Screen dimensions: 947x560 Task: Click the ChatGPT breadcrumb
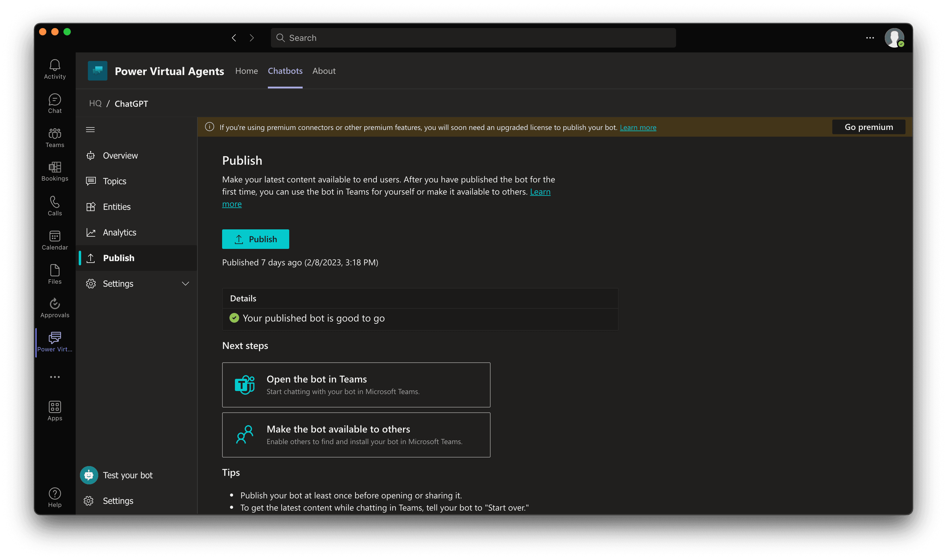pos(131,104)
